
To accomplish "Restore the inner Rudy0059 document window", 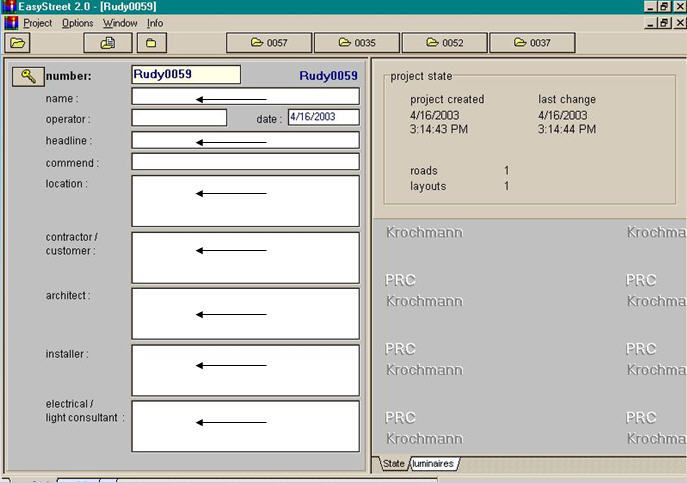I will pos(664,23).
